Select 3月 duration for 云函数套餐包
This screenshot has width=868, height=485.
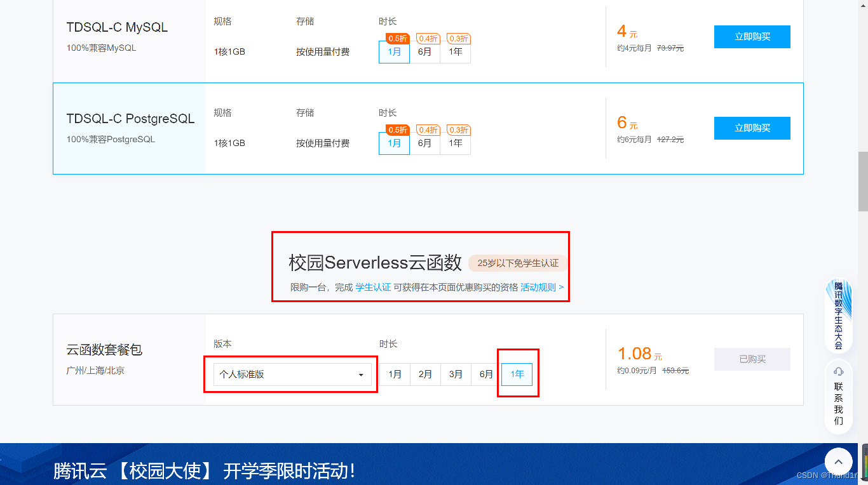(x=456, y=375)
